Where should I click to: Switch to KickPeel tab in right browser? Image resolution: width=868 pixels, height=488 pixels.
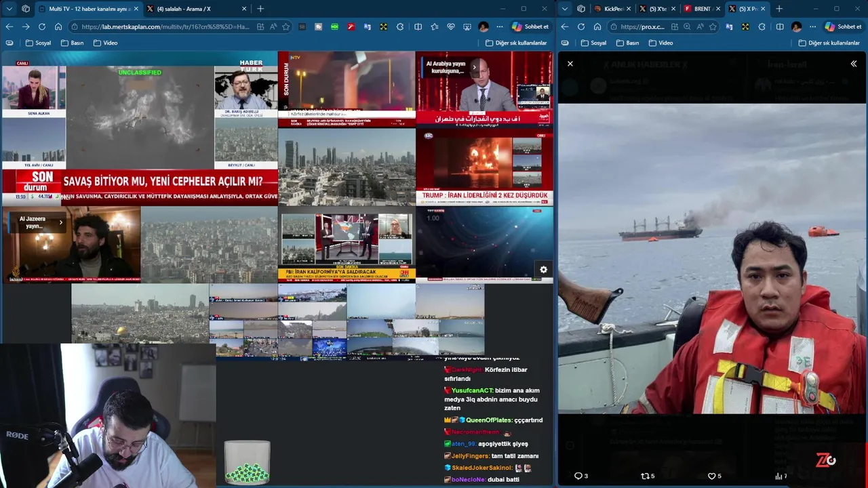coord(613,9)
